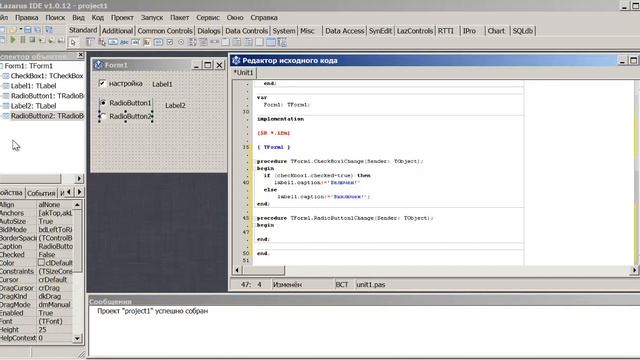Select the TCheckBox palette component
Viewport: 640px width, 360px height.
click(x=170, y=42)
